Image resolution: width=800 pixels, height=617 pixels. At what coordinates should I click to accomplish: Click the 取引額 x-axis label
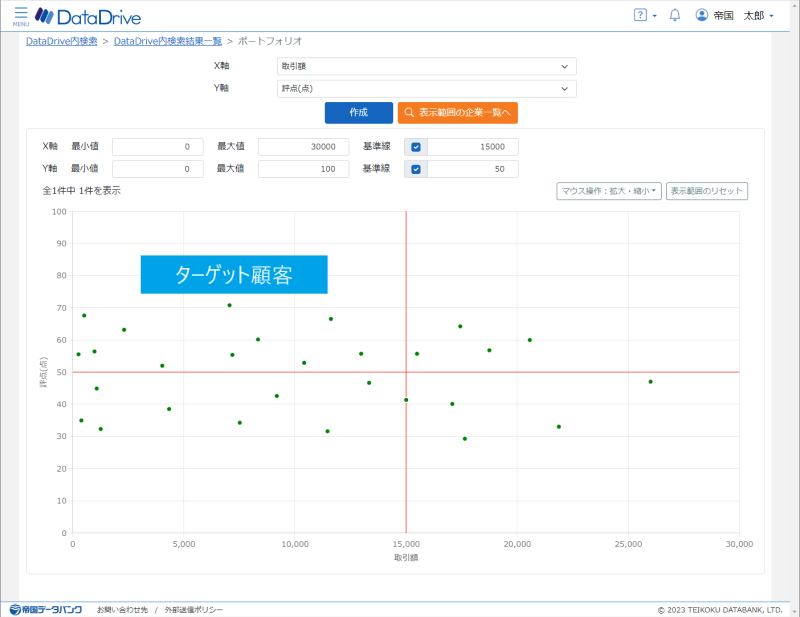point(406,558)
